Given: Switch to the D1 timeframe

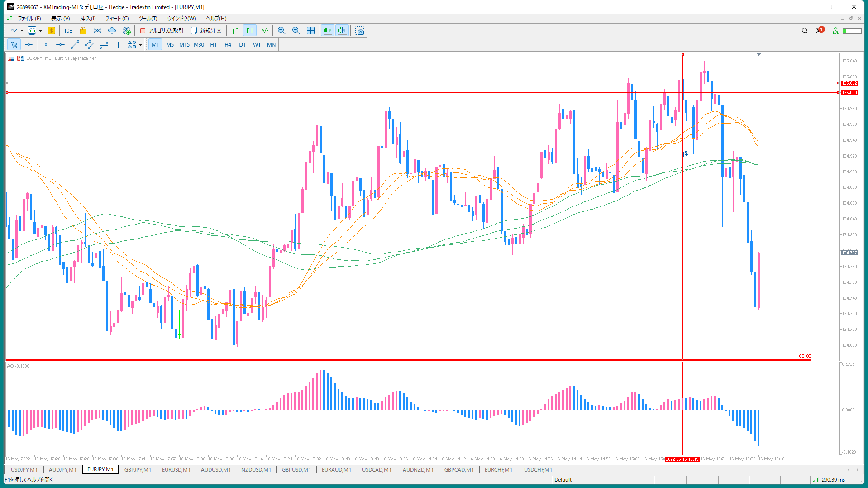Looking at the screenshot, I should point(242,44).
